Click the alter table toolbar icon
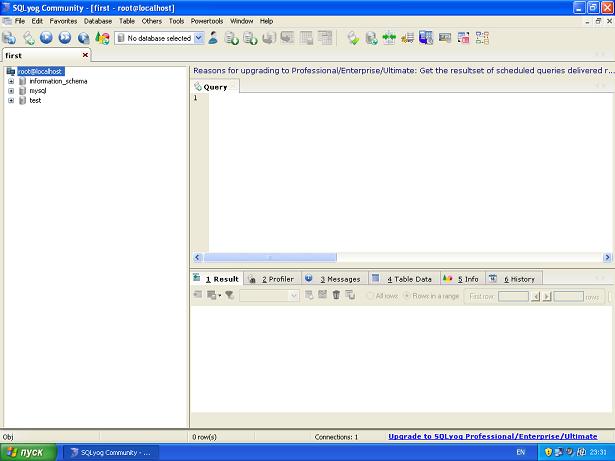The width and height of the screenshot is (615, 461). 306,38
